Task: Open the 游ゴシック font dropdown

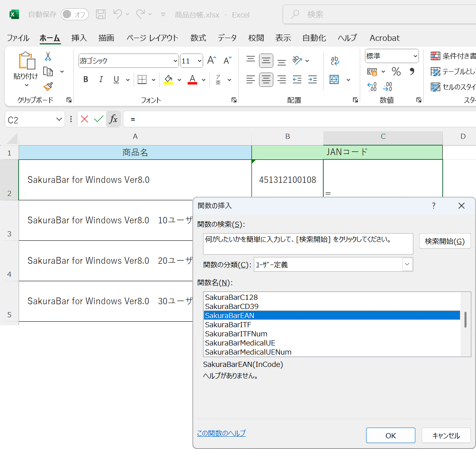Action: (x=175, y=60)
